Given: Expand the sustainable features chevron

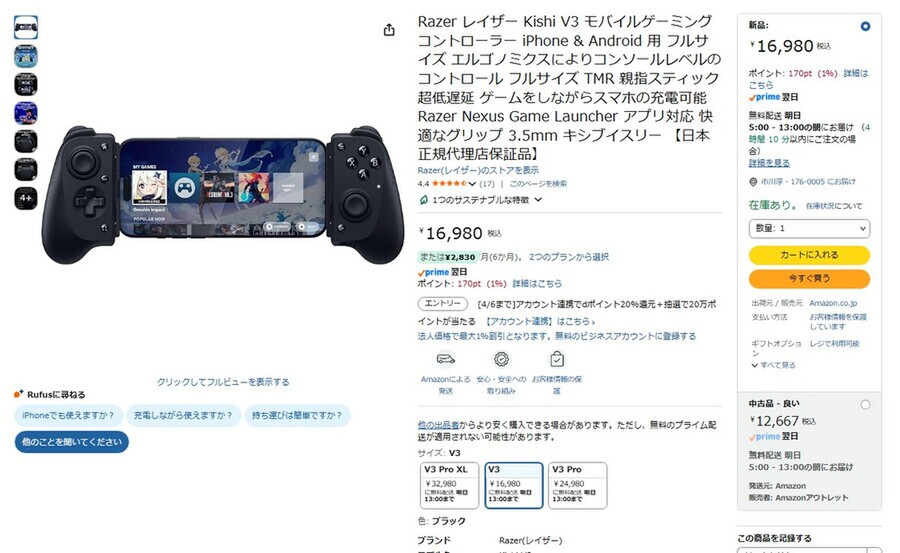Looking at the screenshot, I should [538, 200].
